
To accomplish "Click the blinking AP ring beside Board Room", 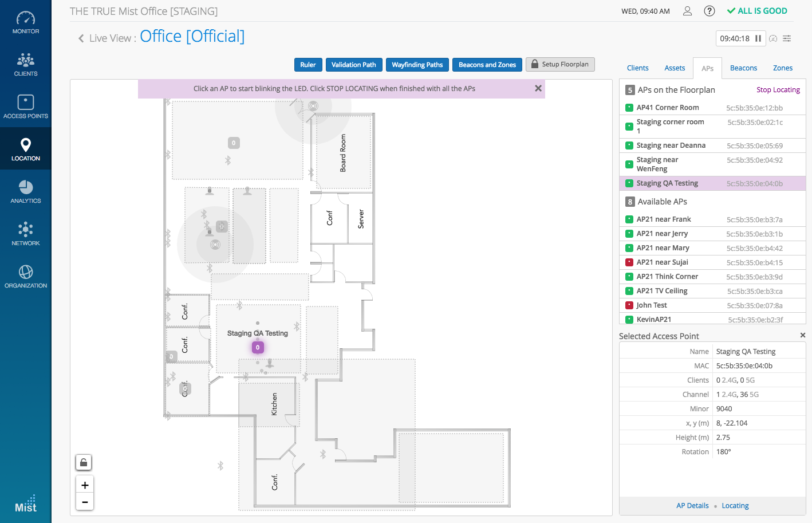I will [x=313, y=106].
